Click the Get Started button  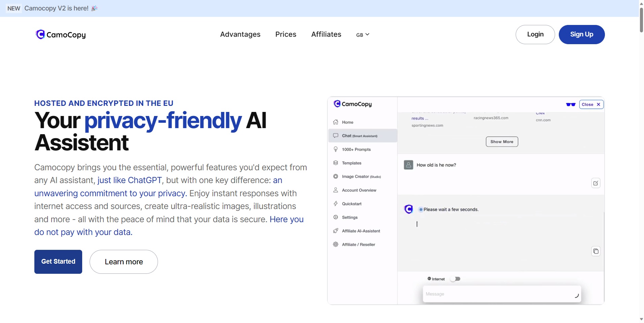[x=58, y=262]
